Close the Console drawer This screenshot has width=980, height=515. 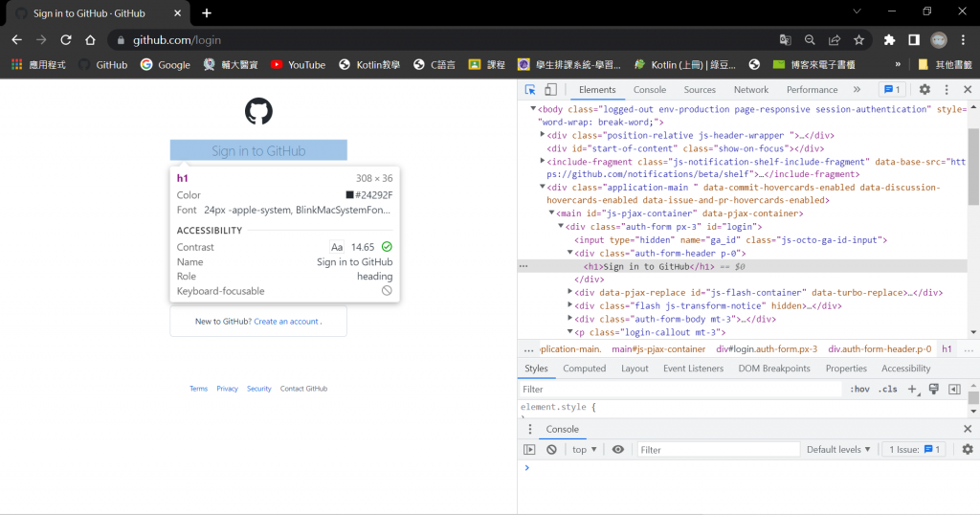coord(968,429)
